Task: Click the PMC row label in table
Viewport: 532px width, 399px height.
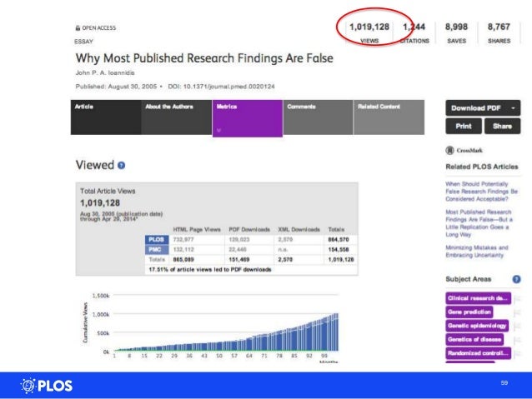Action: click(x=157, y=250)
